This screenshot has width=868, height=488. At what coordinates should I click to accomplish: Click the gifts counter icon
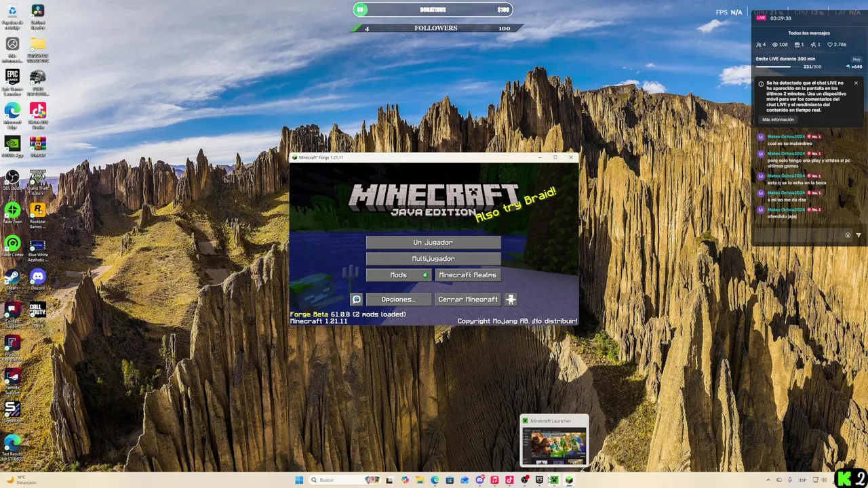tap(797, 45)
